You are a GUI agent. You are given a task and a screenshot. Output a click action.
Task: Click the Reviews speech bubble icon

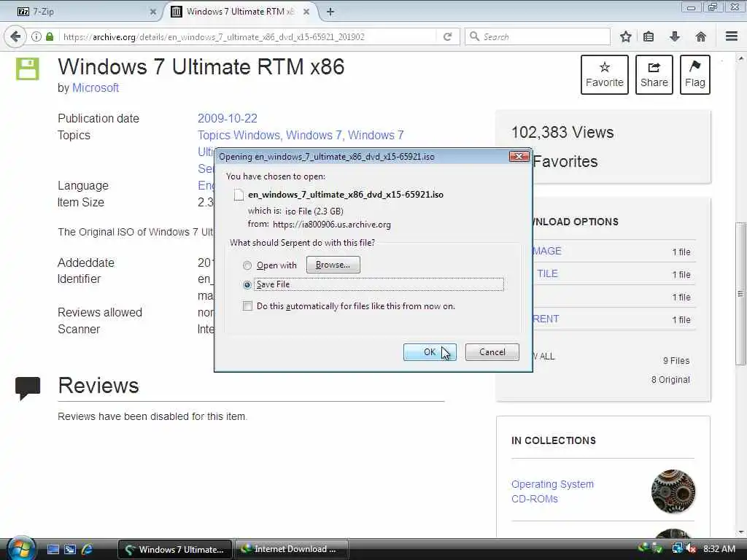[28, 387]
